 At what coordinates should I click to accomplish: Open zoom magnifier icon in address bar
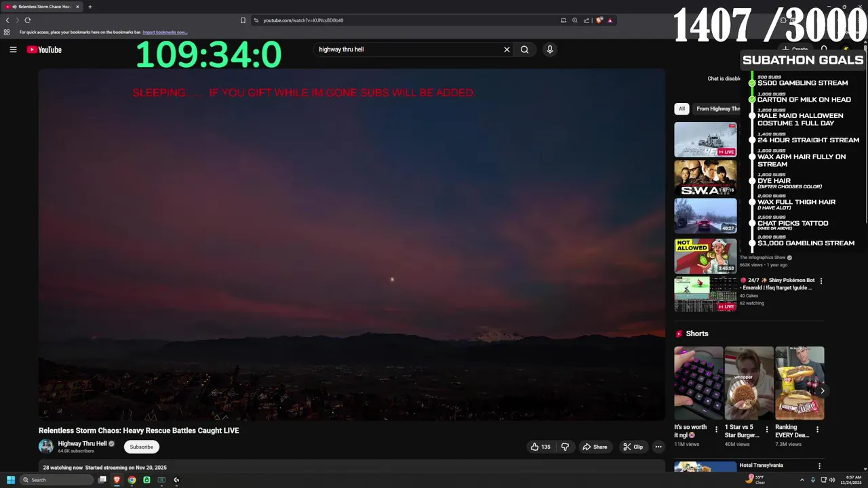[x=575, y=20]
